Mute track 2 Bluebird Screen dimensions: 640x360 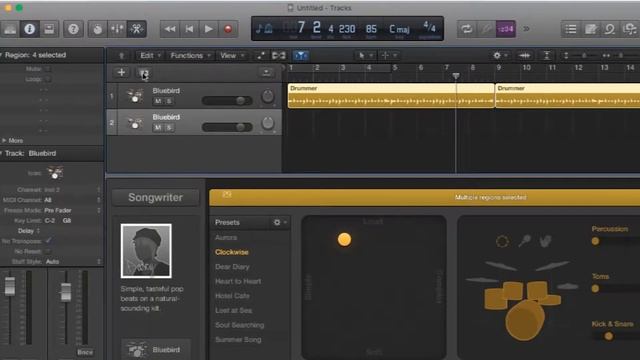[158, 128]
